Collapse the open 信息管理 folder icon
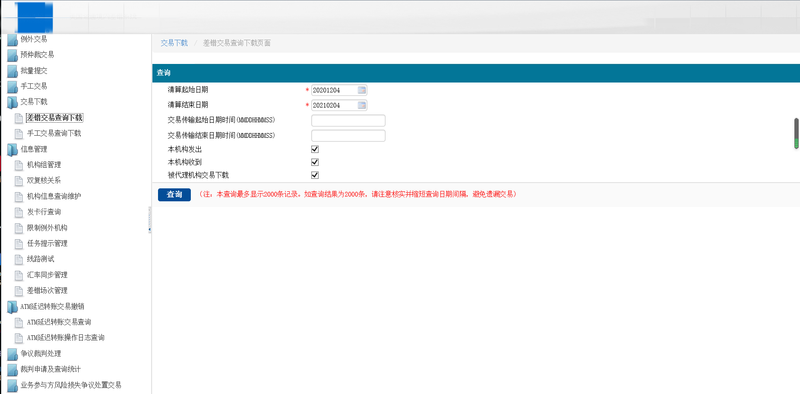 point(12,150)
